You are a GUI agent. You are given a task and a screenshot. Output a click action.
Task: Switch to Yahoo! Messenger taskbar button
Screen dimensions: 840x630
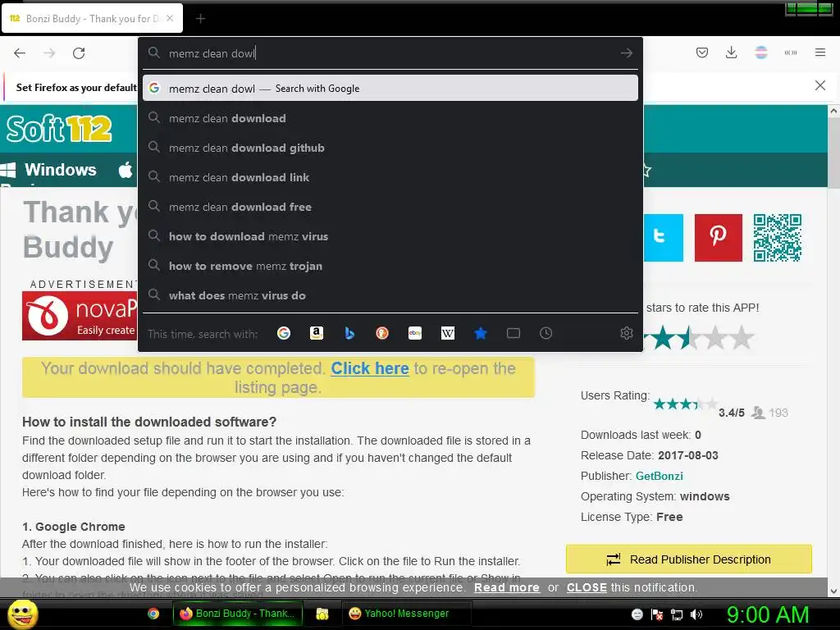pos(406,614)
